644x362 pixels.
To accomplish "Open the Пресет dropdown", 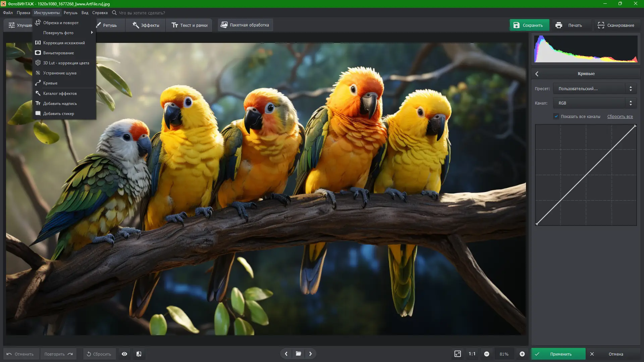I will coord(594,89).
